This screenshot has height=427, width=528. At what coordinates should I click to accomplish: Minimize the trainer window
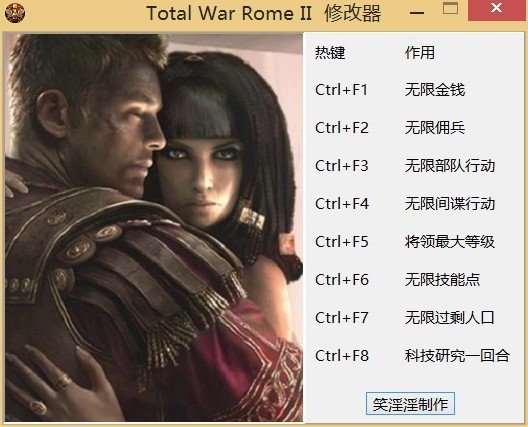coord(417,13)
